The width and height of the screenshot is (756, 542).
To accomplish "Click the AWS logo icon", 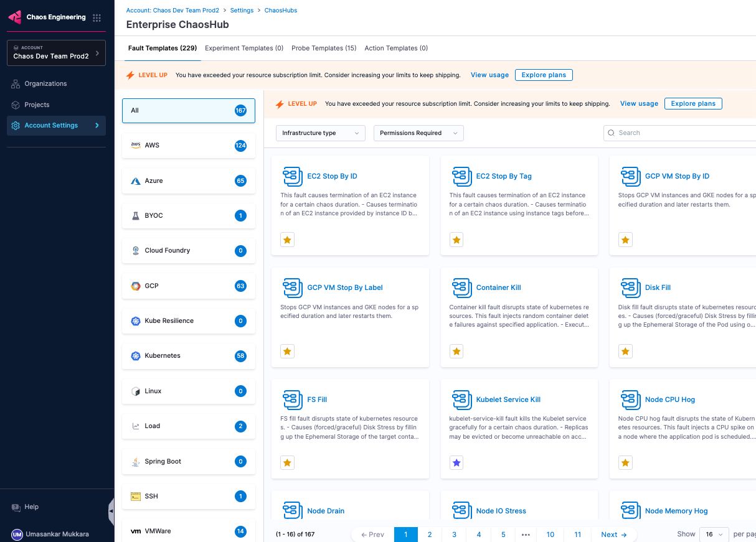I will coord(136,145).
